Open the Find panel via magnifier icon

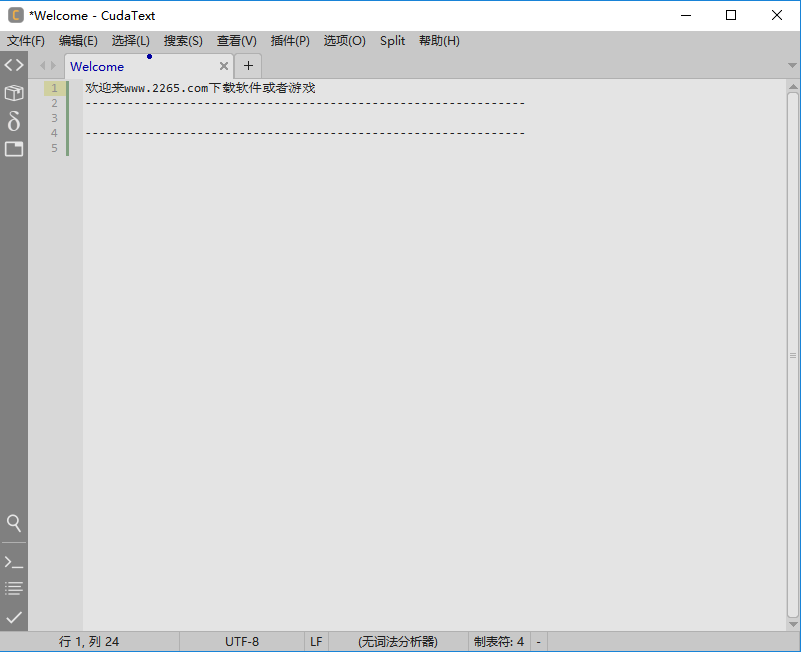13,523
